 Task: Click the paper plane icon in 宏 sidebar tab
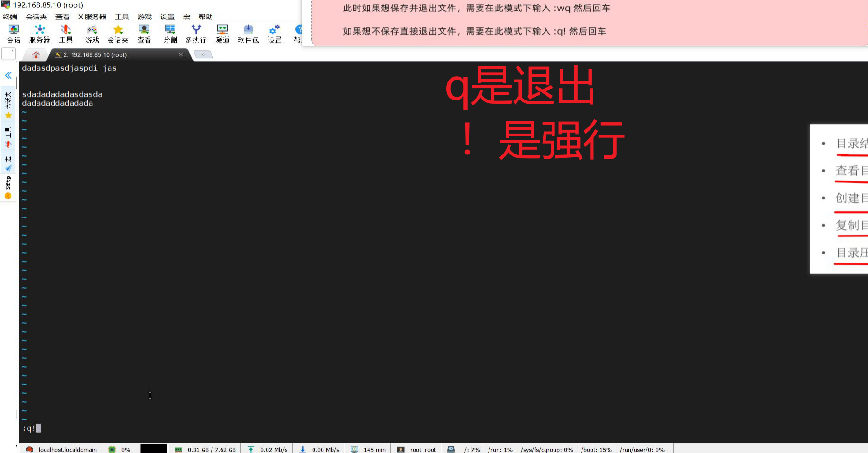[8, 168]
